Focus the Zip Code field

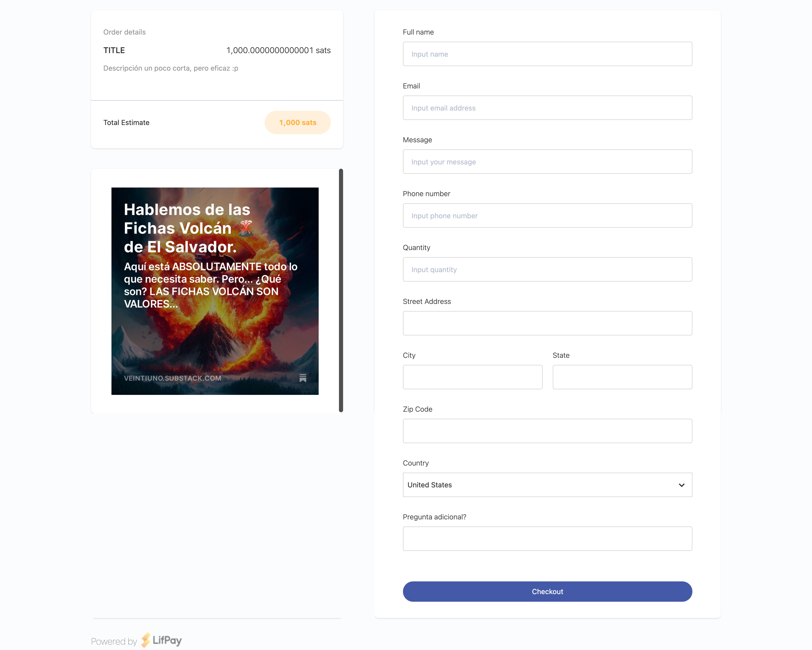[x=547, y=431]
